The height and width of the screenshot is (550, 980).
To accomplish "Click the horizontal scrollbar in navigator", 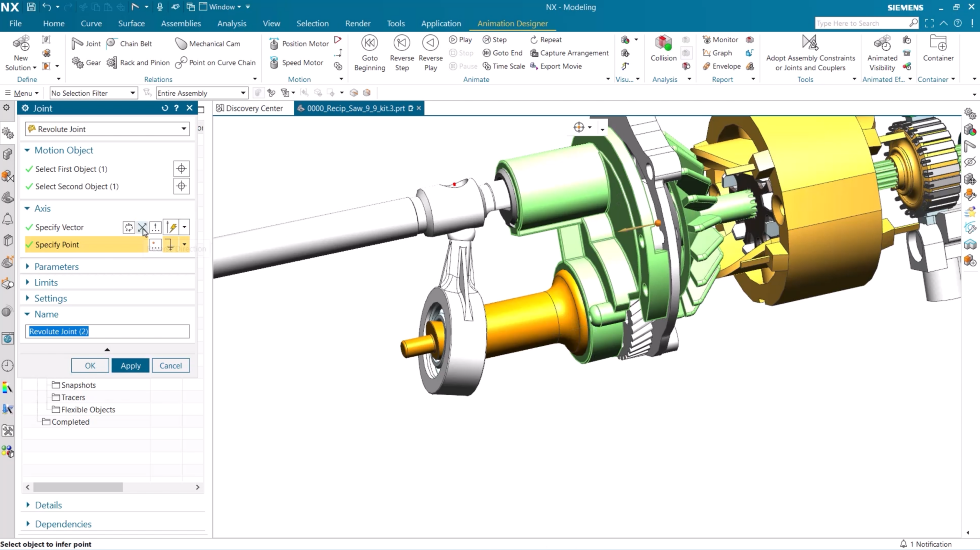I will tap(78, 487).
